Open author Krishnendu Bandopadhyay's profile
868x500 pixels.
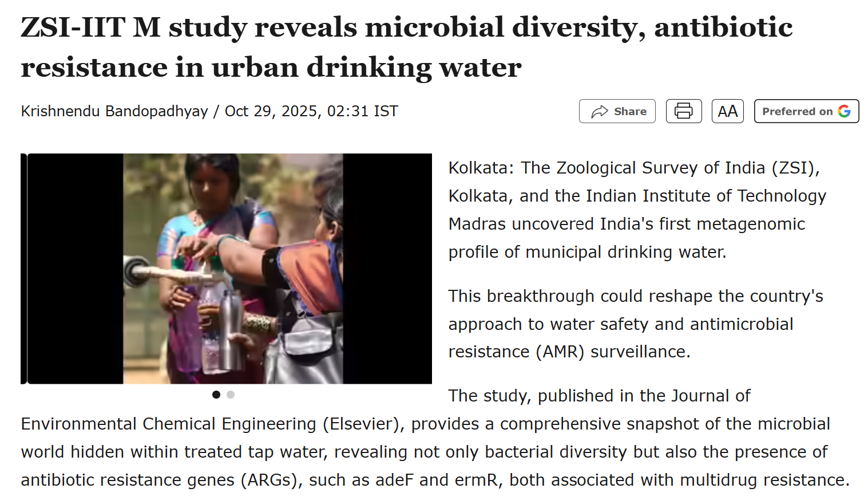click(x=113, y=111)
